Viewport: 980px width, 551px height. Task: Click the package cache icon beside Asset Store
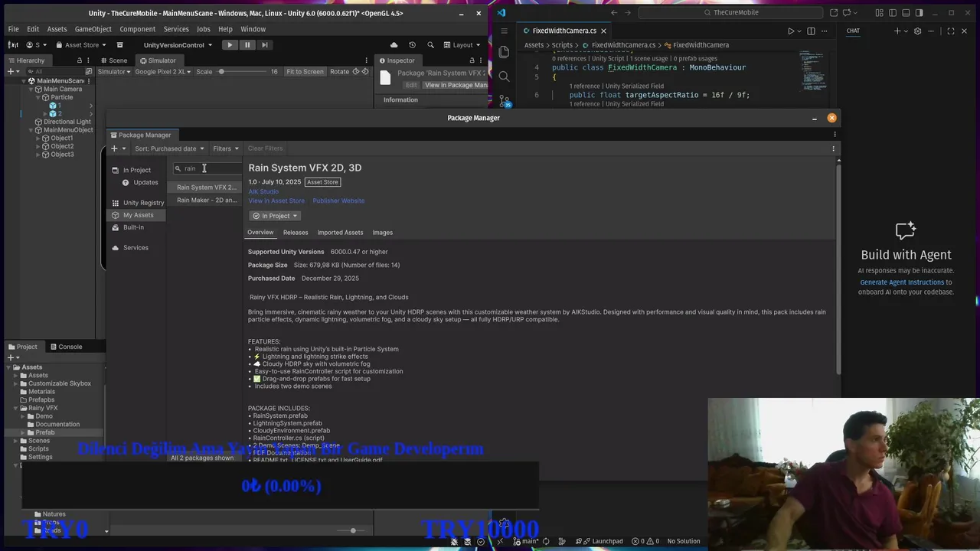click(x=119, y=45)
